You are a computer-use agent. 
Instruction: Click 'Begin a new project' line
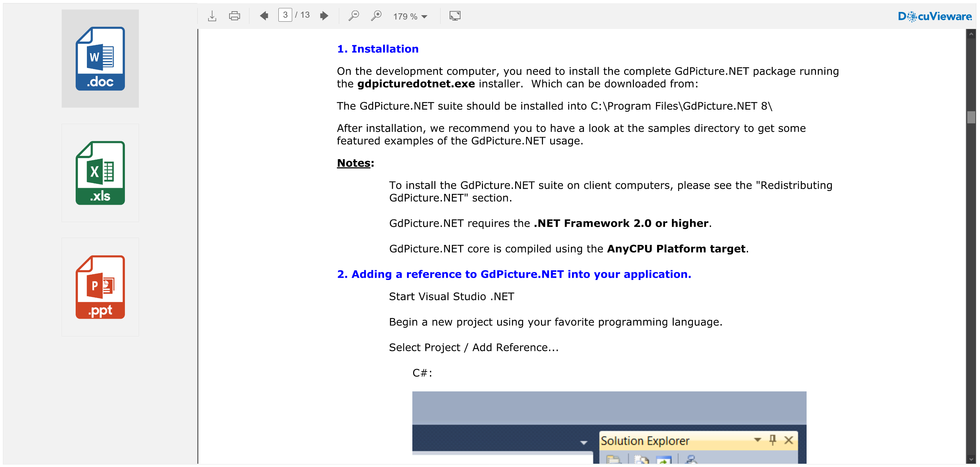[x=555, y=322]
